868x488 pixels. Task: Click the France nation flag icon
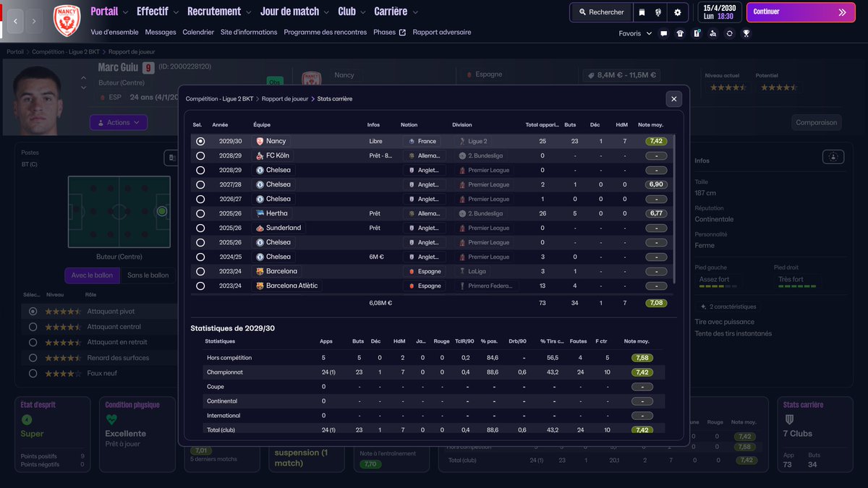coord(412,141)
